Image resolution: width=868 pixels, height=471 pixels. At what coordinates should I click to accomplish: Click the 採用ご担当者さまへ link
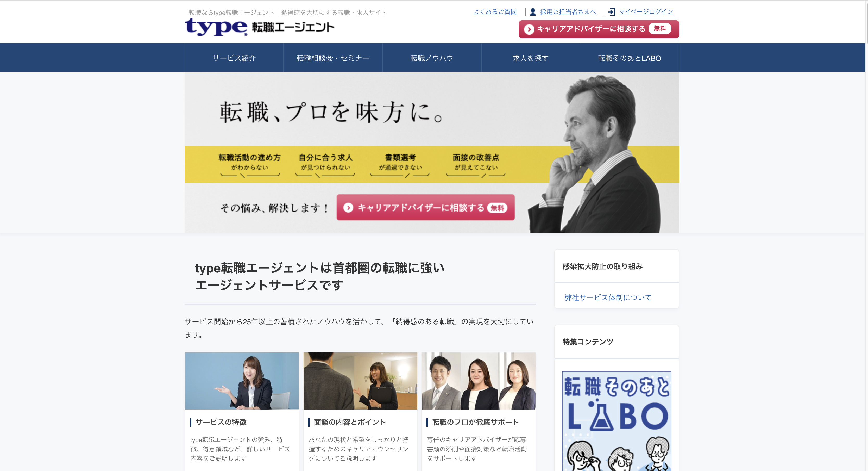pos(568,12)
